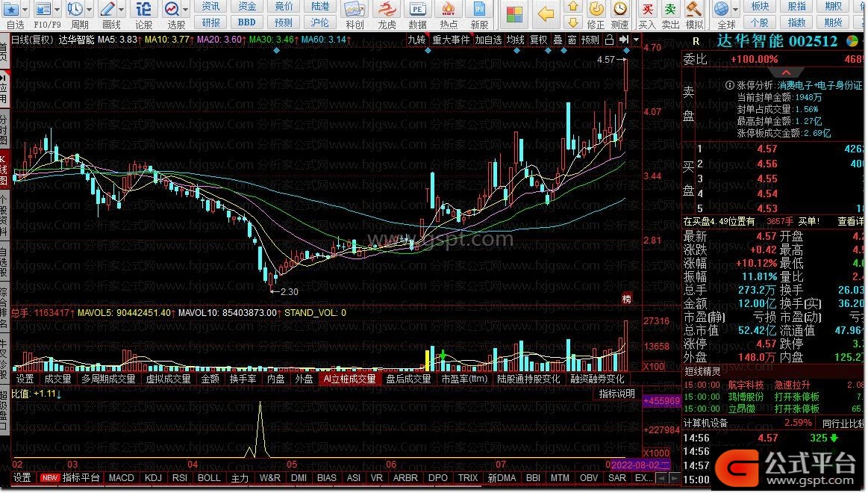The image size is (868, 493).
Task: Toggle the 叠 overlay option
Action: click(558, 40)
